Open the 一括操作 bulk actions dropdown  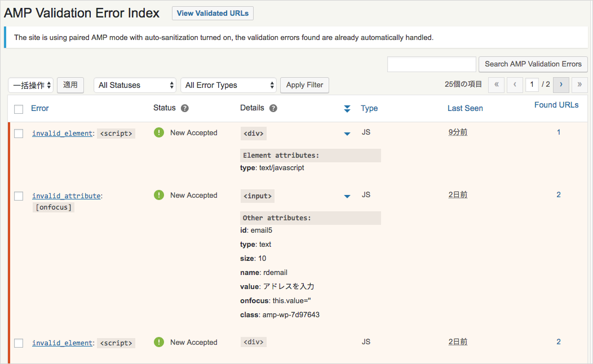point(30,85)
